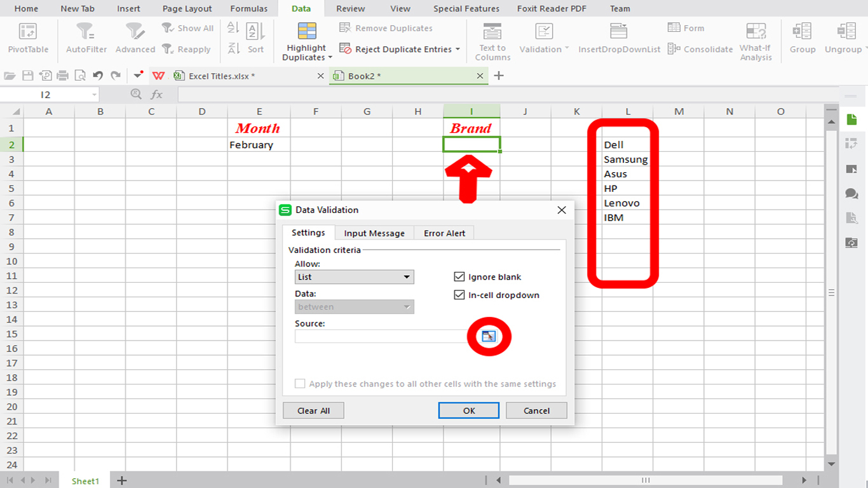Image resolution: width=868 pixels, height=488 pixels.
Task: Open Text to Columns
Action: tap(492, 42)
